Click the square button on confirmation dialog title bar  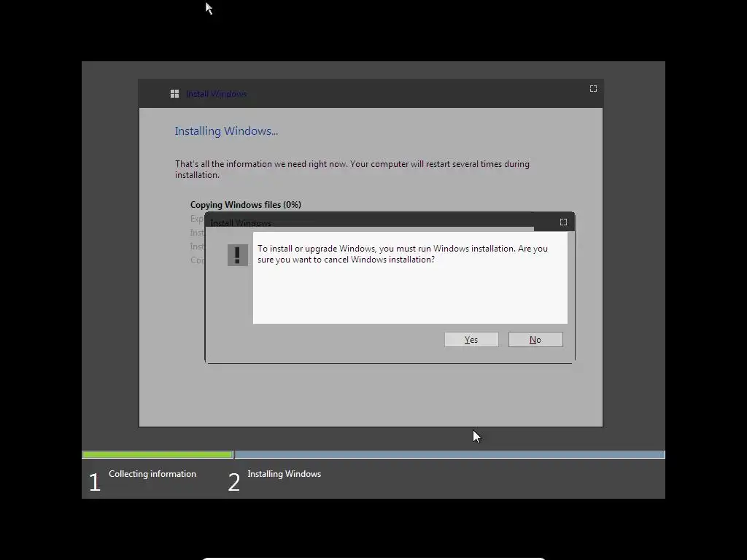click(x=564, y=222)
